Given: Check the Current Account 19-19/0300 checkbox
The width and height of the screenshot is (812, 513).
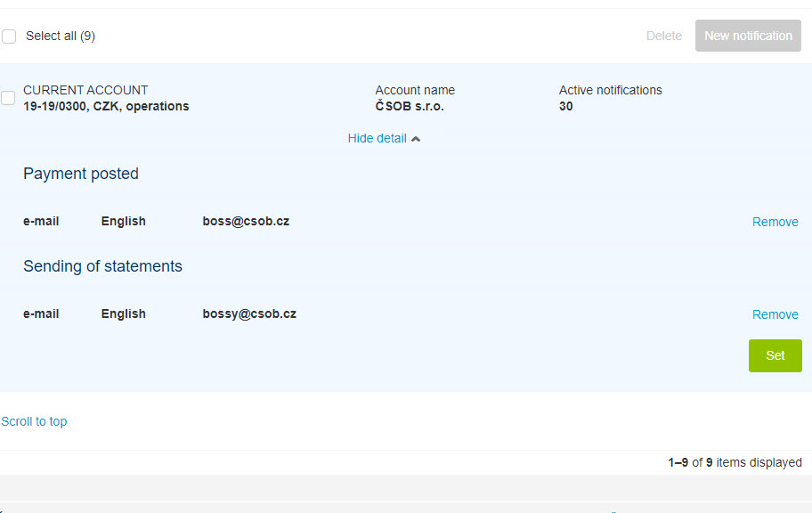Looking at the screenshot, I should pos(8,98).
